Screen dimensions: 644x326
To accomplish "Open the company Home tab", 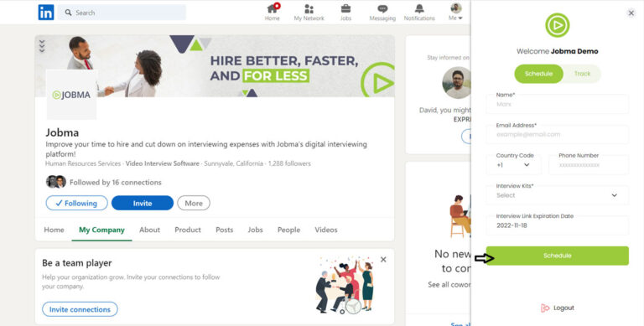I will click(54, 230).
